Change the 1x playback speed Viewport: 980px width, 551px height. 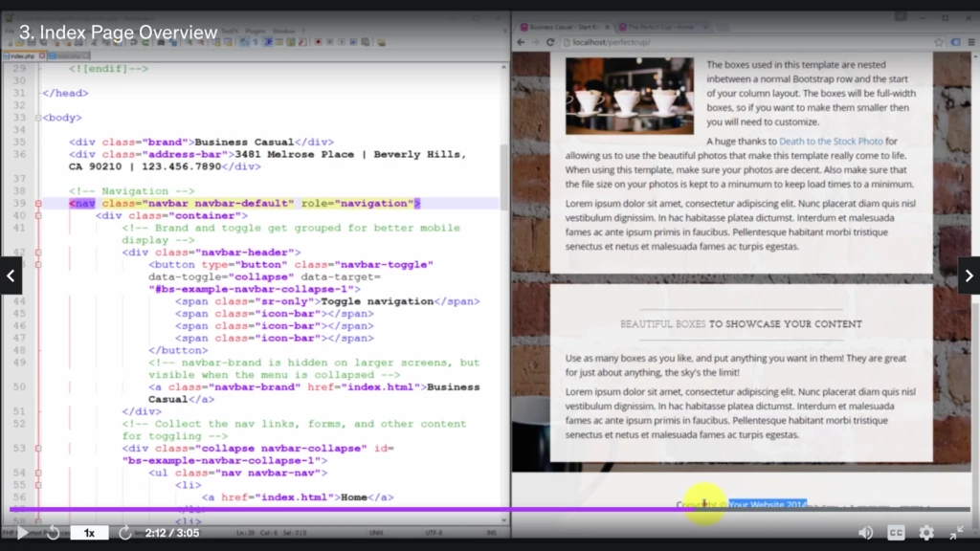[x=89, y=533]
